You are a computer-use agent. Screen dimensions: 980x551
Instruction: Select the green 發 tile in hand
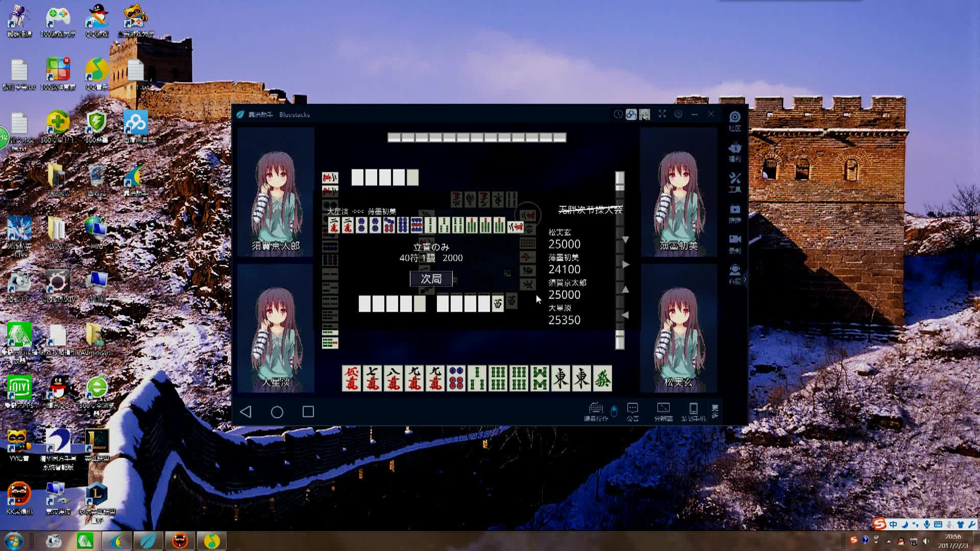pos(602,379)
